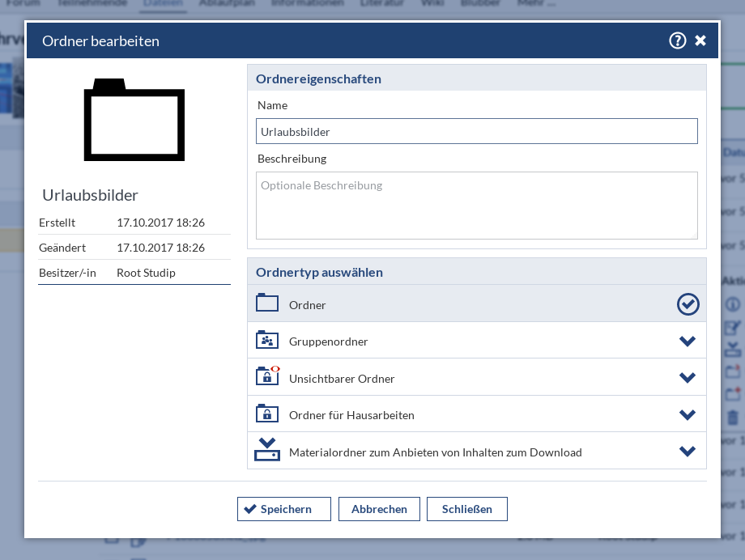Toggle the selected checkmark for Ordner type
This screenshot has height=560, width=745.
pyautogui.click(x=688, y=304)
